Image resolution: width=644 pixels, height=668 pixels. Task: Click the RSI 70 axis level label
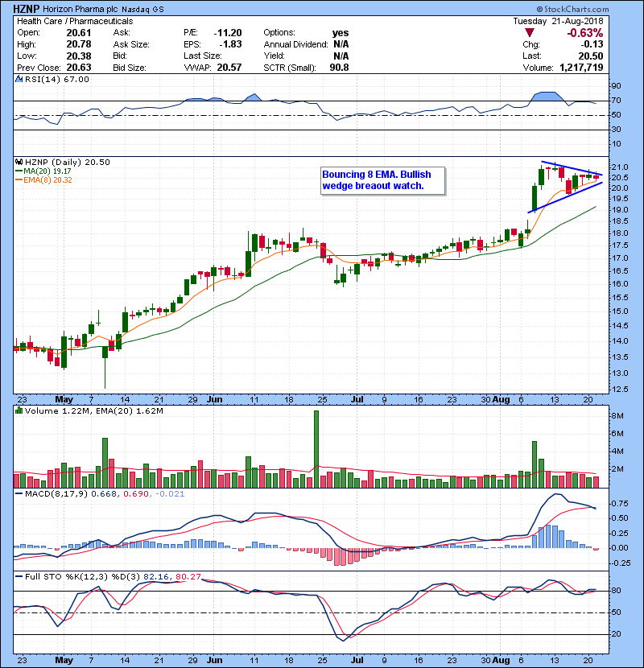point(617,101)
